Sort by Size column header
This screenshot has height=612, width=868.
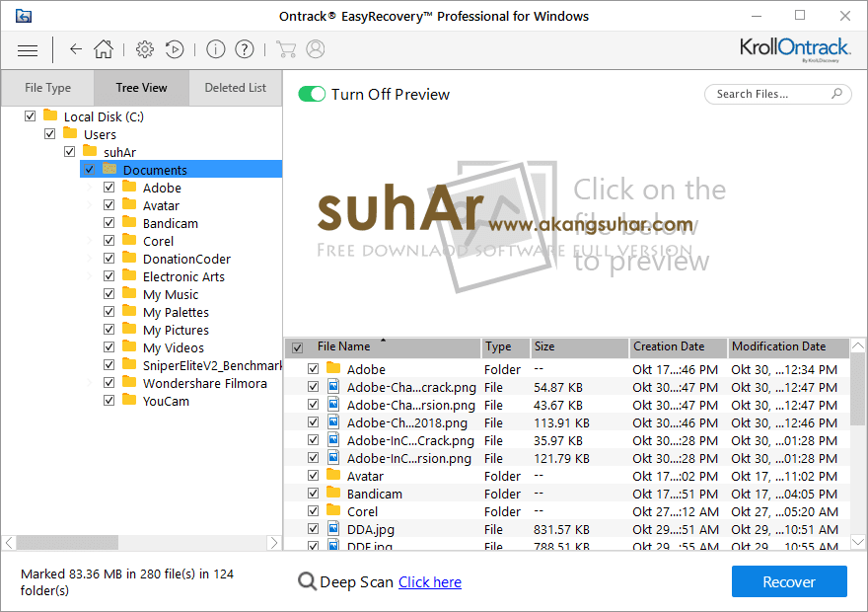pyautogui.click(x=579, y=347)
